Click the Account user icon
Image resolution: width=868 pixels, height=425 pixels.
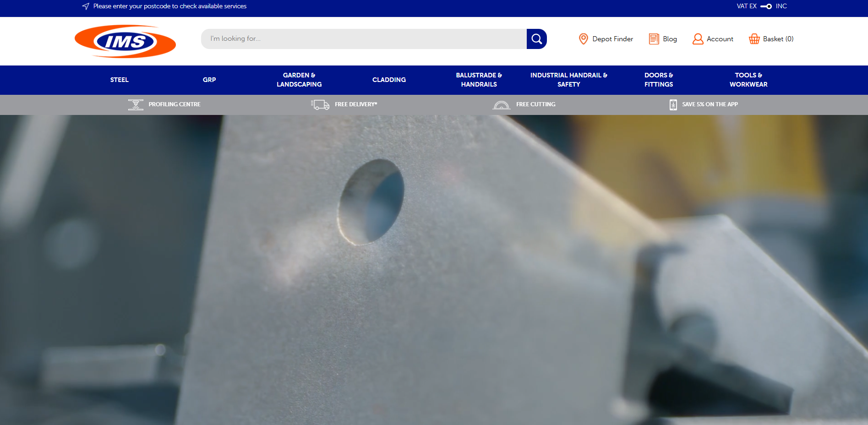coord(698,39)
